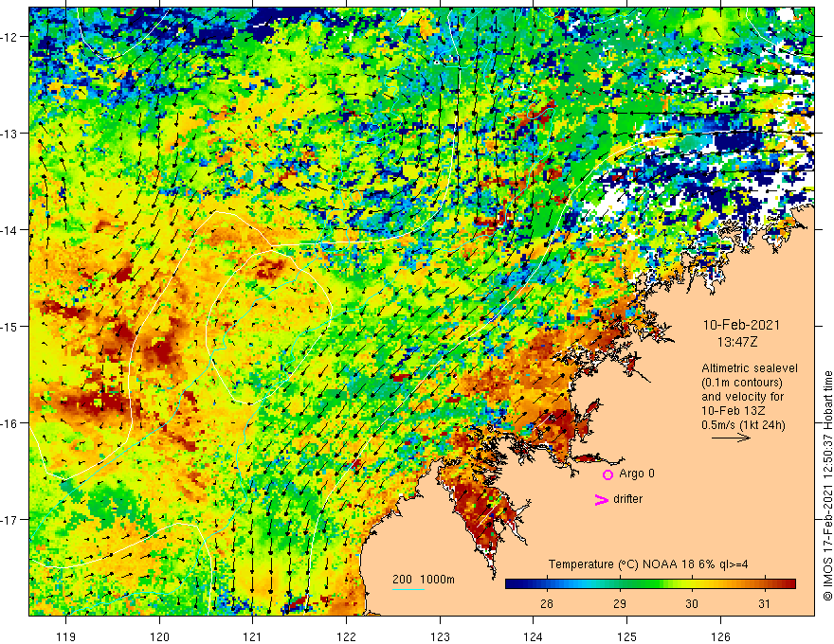Click the '0.5m/s (1kt 24h)' text
The height and width of the screenshot is (644, 834).
click(744, 425)
